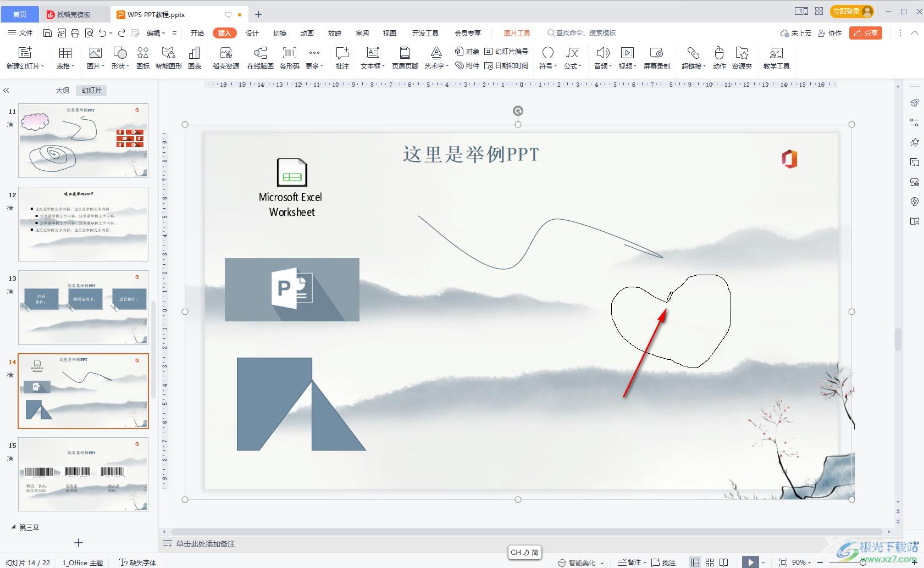Switch panel to 幻灯片 thumbnails view
Viewport: 924px width, 568px height.
click(x=92, y=90)
